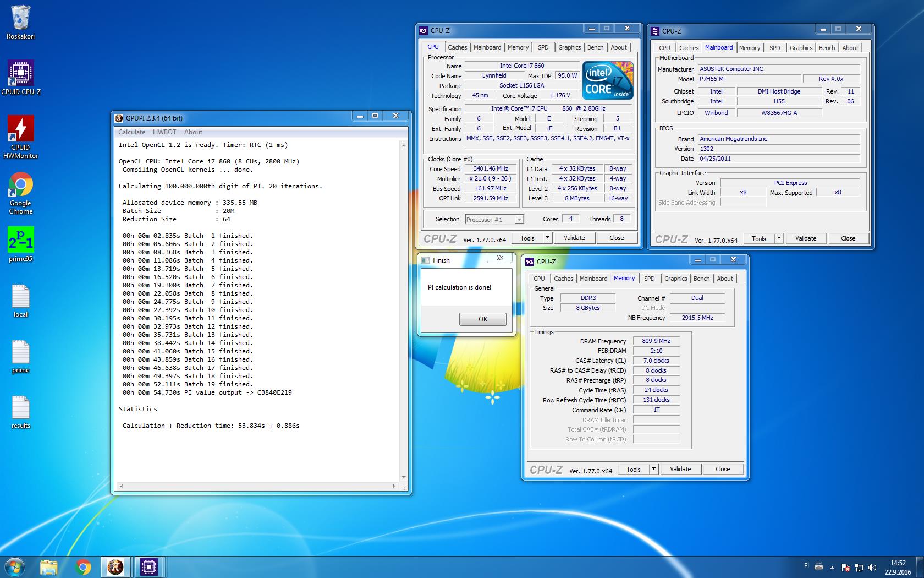Click the FI language indicator
924x578 pixels.
(x=807, y=566)
